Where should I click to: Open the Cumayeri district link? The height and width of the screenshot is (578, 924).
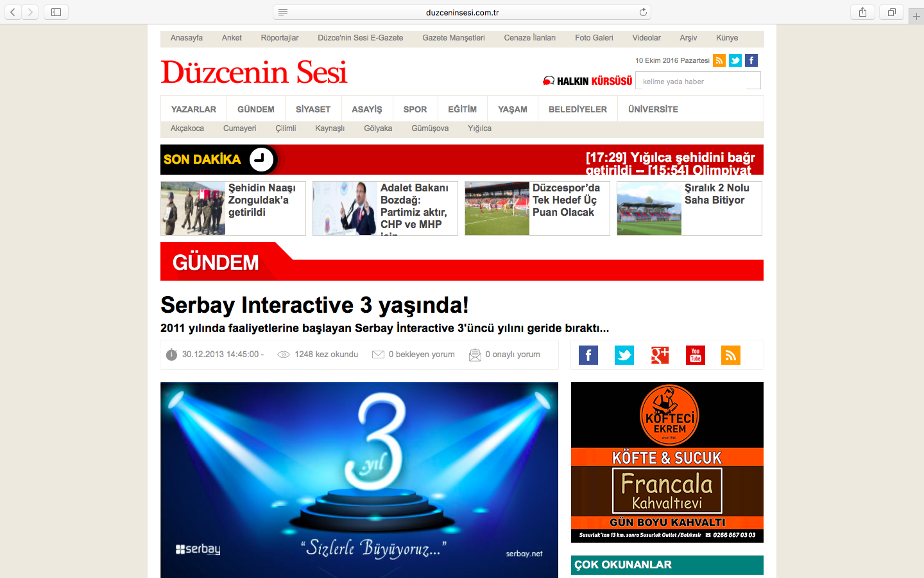pos(240,128)
